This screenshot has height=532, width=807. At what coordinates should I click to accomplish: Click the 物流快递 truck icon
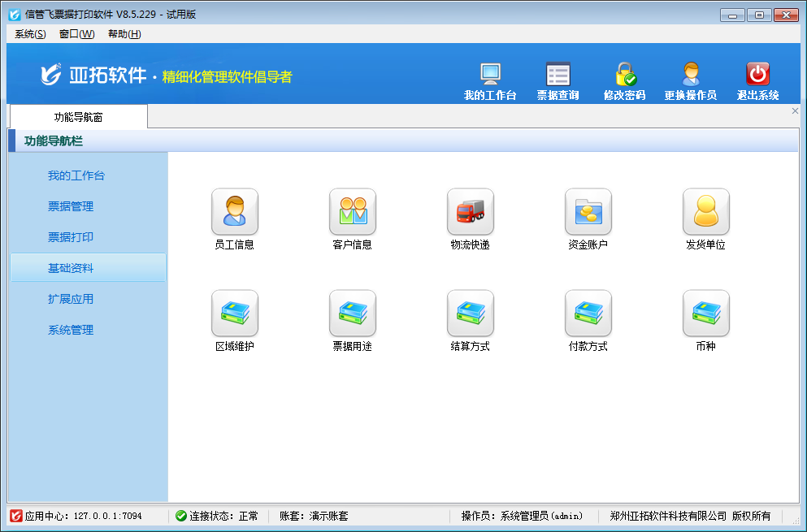click(470, 212)
